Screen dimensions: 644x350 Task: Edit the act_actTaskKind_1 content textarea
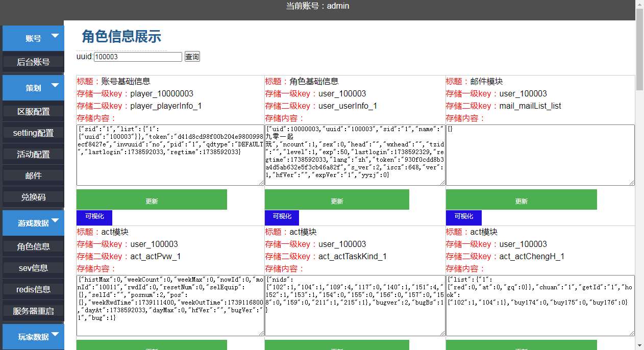point(355,306)
